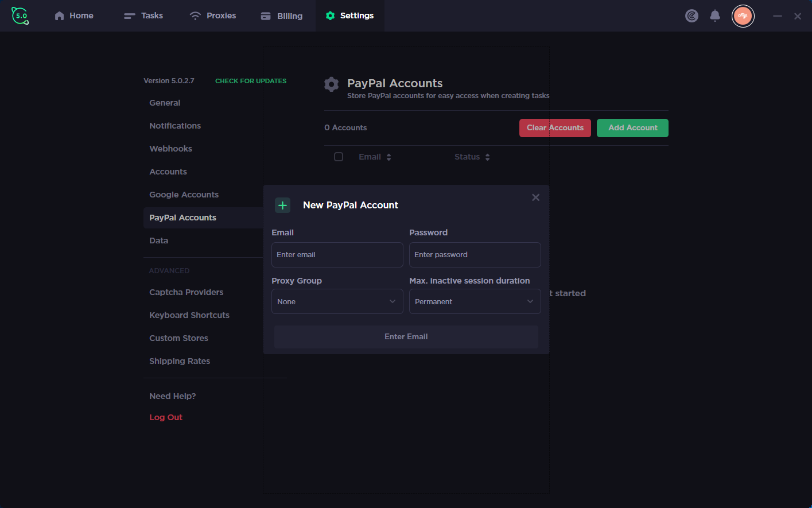Click the circular sync icon near bell
Image resolution: width=812 pixels, height=508 pixels.
click(692, 16)
